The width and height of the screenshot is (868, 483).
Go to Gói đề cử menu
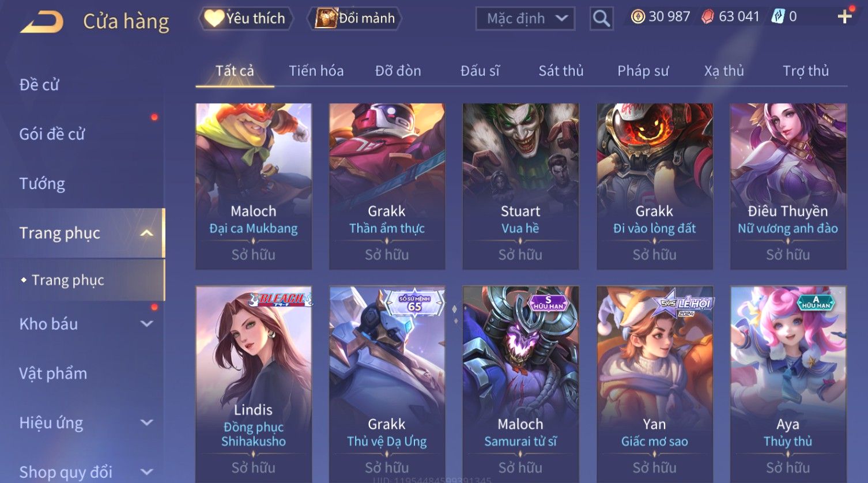click(52, 134)
